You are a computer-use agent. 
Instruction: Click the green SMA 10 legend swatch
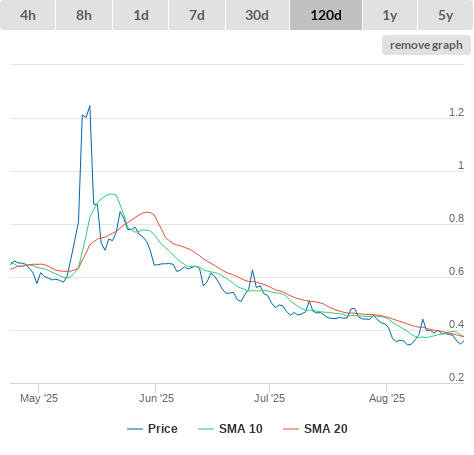[206, 429]
